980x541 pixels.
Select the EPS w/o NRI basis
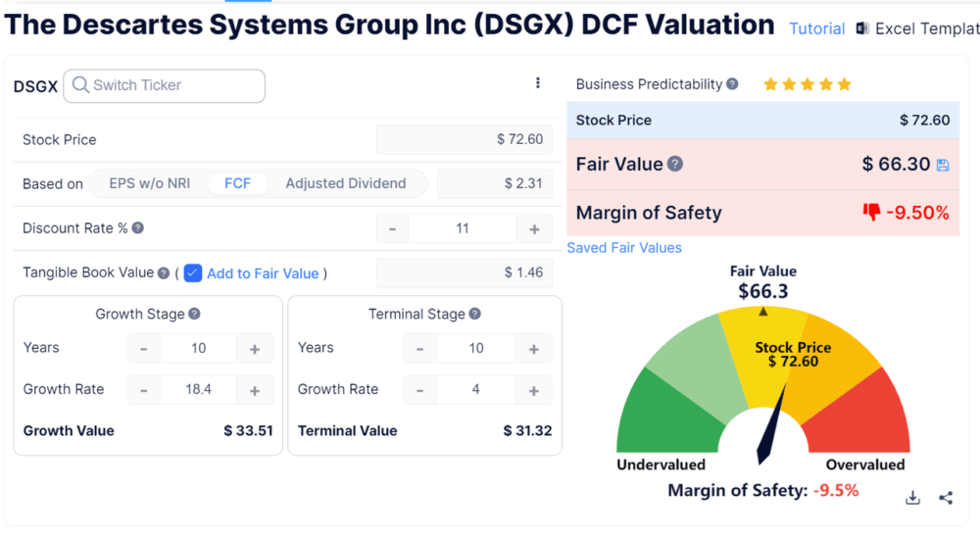coord(149,183)
